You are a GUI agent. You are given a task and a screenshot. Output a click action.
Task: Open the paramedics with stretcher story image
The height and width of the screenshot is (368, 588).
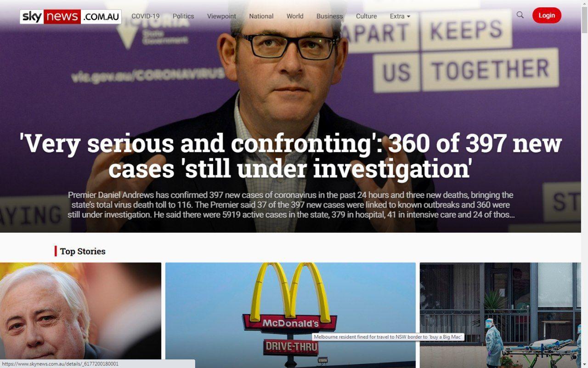coord(500,315)
